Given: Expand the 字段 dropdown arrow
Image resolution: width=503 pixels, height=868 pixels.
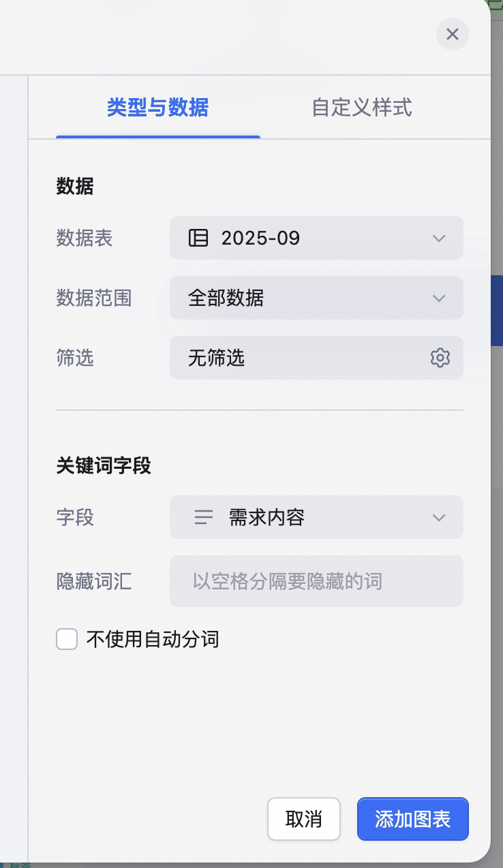Looking at the screenshot, I should [x=439, y=517].
